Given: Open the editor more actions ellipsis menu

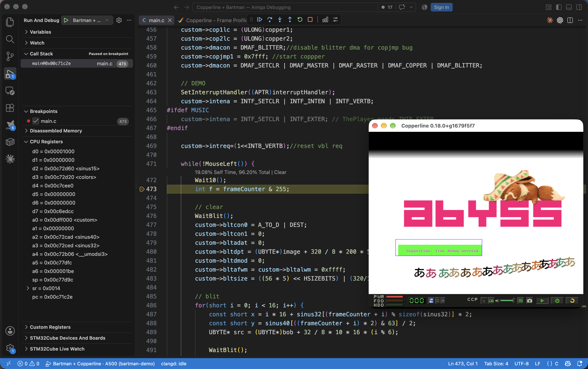Looking at the screenshot, I should click(x=580, y=20).
